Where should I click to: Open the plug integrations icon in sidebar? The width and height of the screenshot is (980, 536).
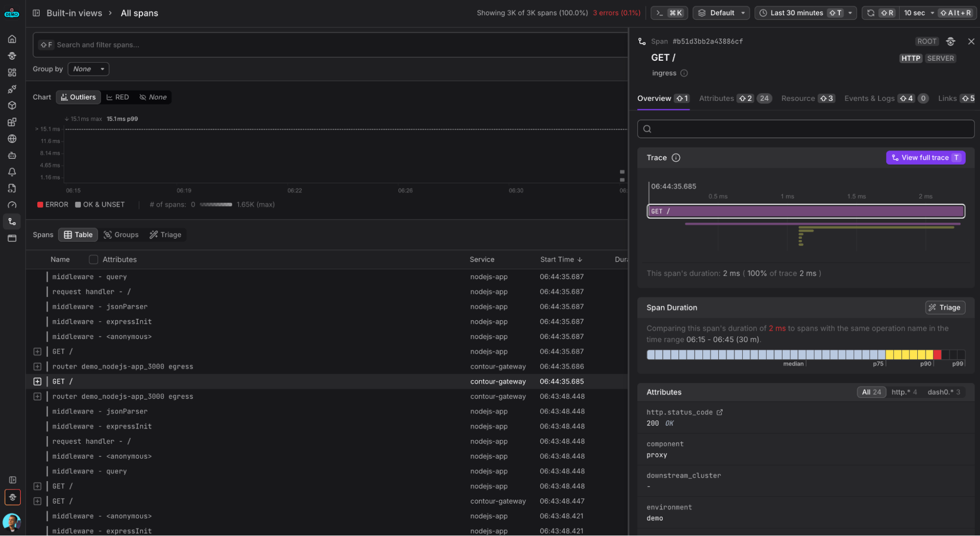click(x=12, y=89)
